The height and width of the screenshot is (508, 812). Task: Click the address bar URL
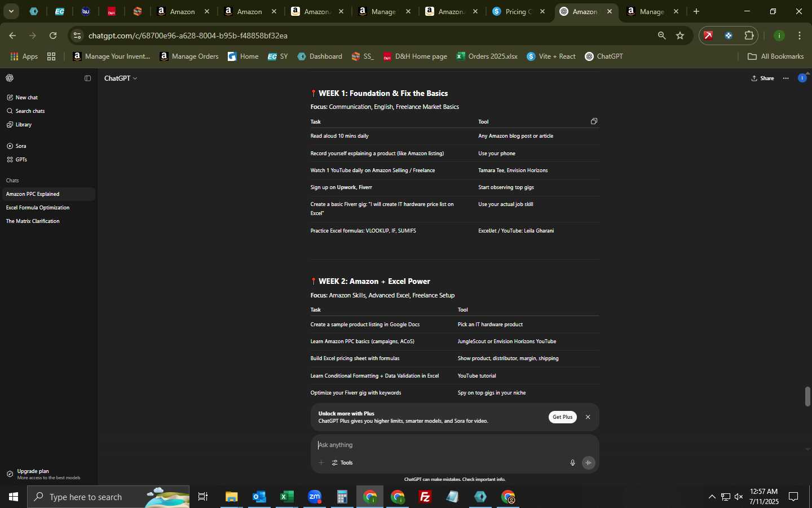pyautogui.click(x=188, y=36)
